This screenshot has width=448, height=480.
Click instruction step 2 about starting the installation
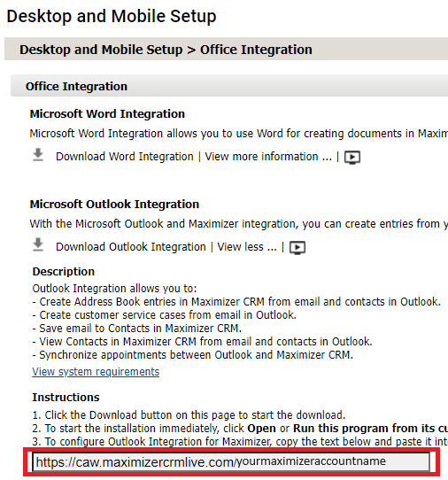tap(240, 428)
